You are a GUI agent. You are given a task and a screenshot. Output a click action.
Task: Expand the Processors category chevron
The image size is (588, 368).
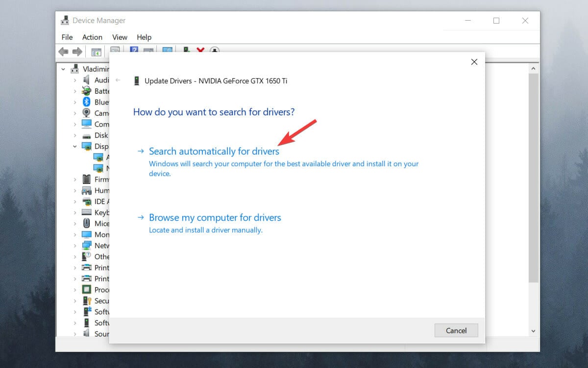click(x=75, y=289)
